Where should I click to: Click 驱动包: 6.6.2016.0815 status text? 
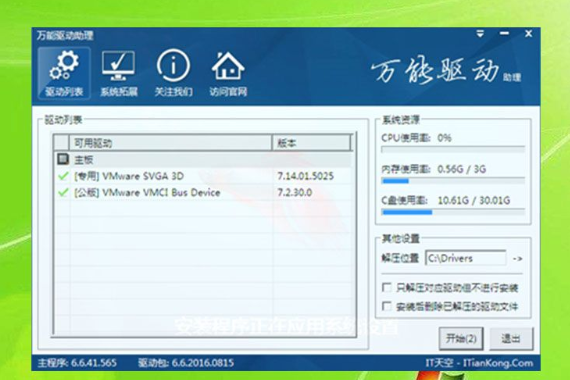click(186, 363)
